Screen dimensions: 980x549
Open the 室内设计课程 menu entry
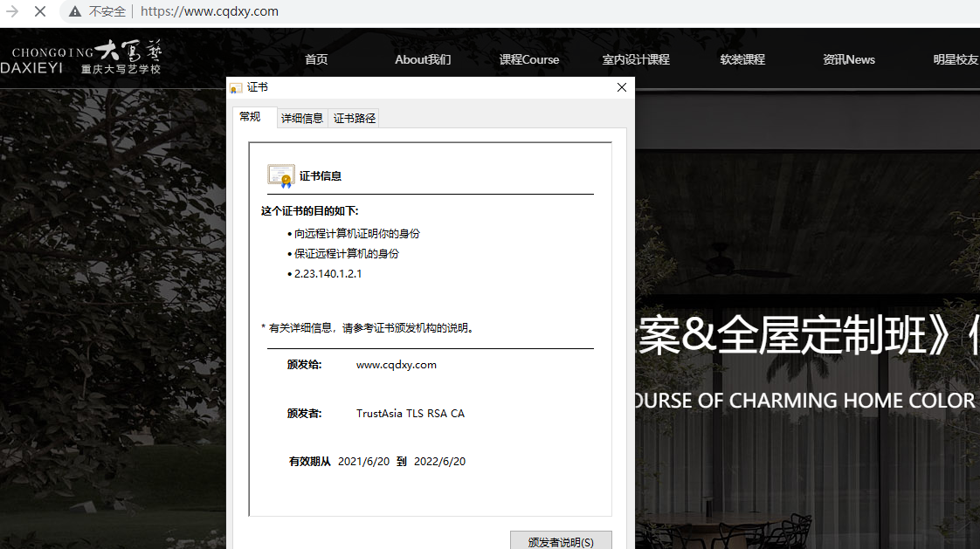pyautogui.click(x=636, y=59)
